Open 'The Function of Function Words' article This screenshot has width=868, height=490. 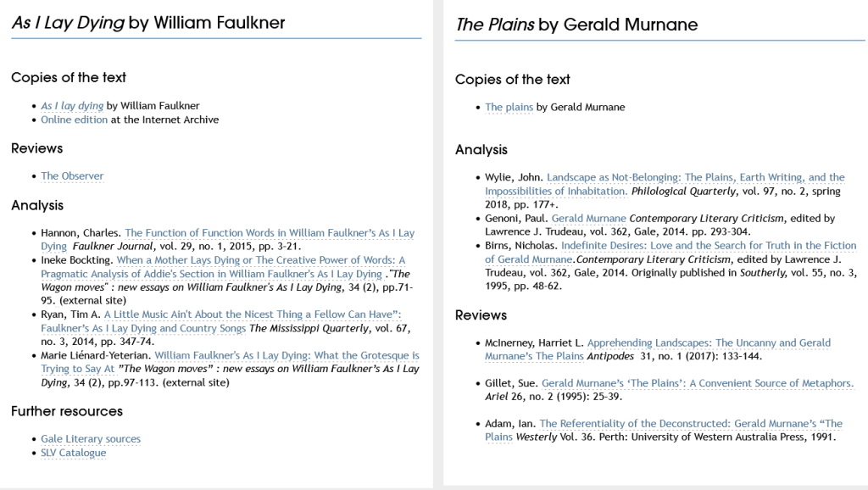point(270,233)
